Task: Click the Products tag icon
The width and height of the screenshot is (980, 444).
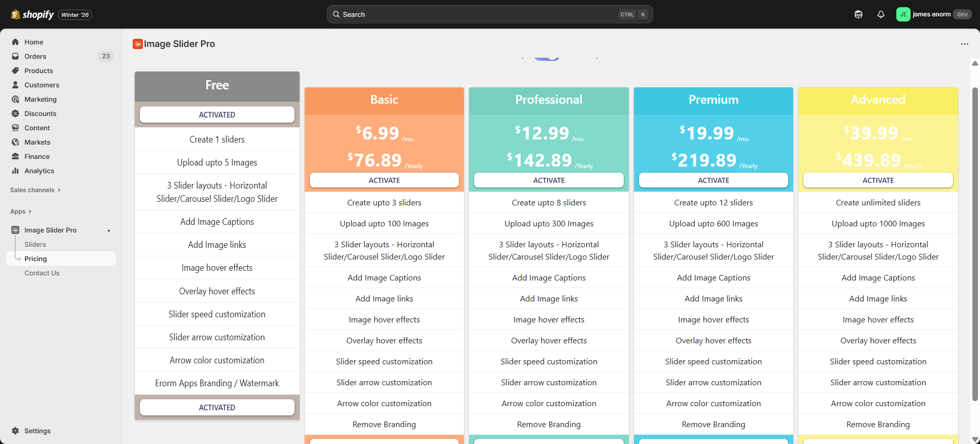Action: click(15, 71)
